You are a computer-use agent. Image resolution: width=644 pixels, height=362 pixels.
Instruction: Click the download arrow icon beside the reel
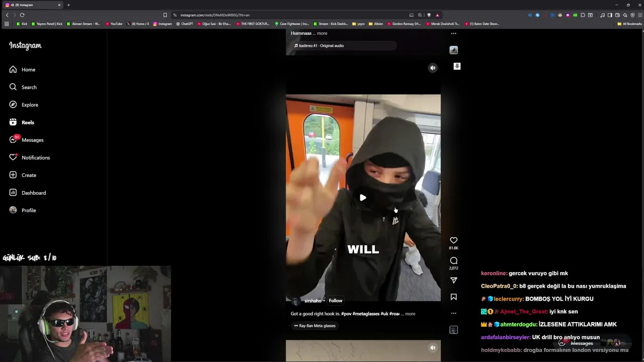[457, 66]
